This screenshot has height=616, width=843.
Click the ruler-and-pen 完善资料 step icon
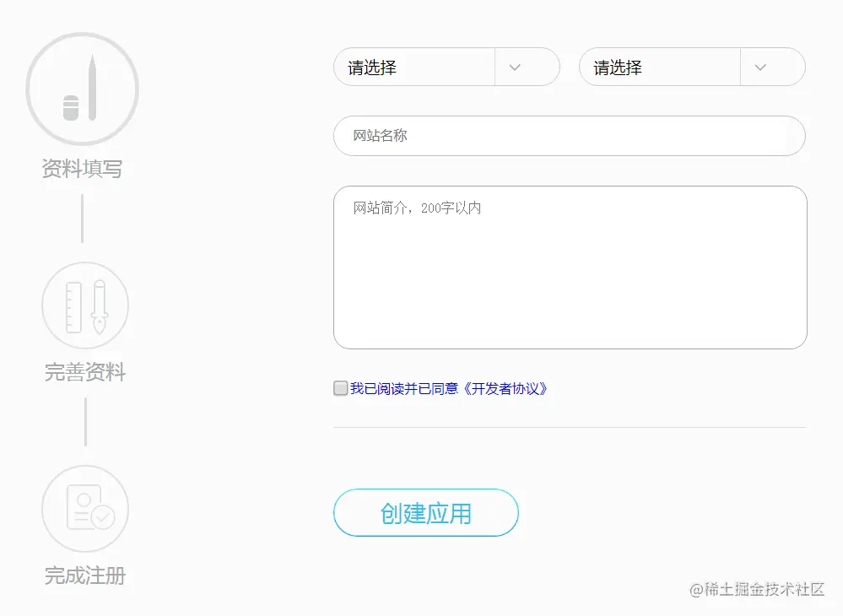click(x=85, y=305)
